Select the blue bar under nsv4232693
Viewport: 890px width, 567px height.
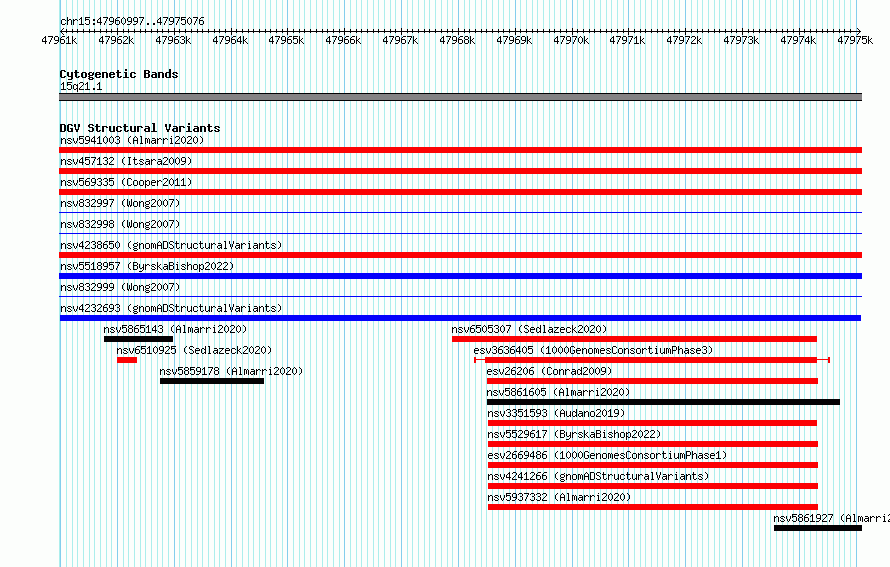pos(460,318)
